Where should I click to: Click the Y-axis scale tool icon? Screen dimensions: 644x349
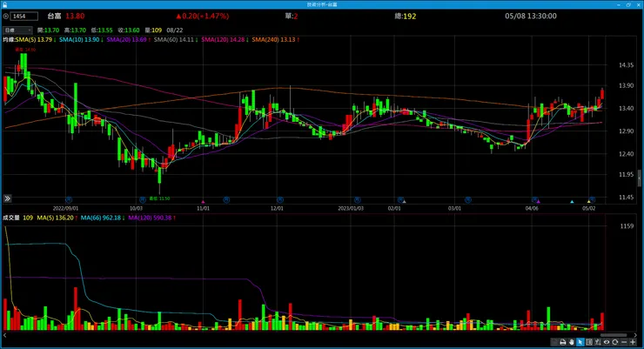pos(598,342)
